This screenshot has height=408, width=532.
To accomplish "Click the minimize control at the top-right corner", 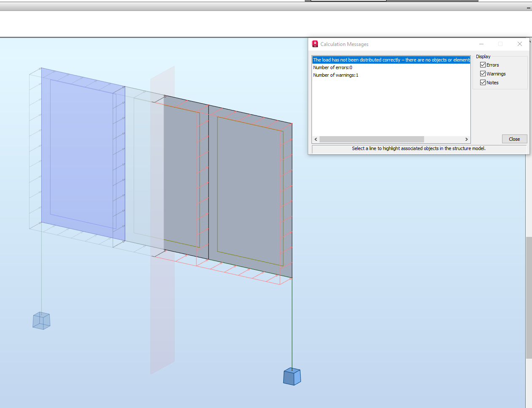I will (528, 8).
